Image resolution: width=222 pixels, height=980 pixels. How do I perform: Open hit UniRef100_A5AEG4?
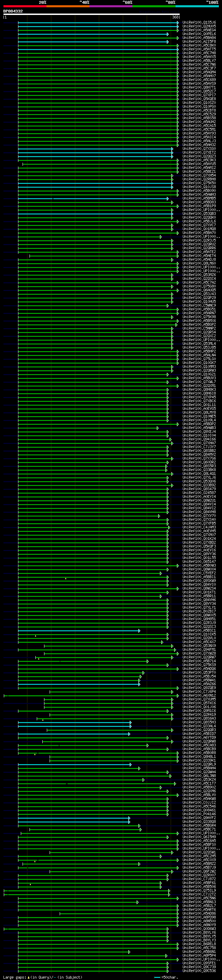tap(199, 30)
